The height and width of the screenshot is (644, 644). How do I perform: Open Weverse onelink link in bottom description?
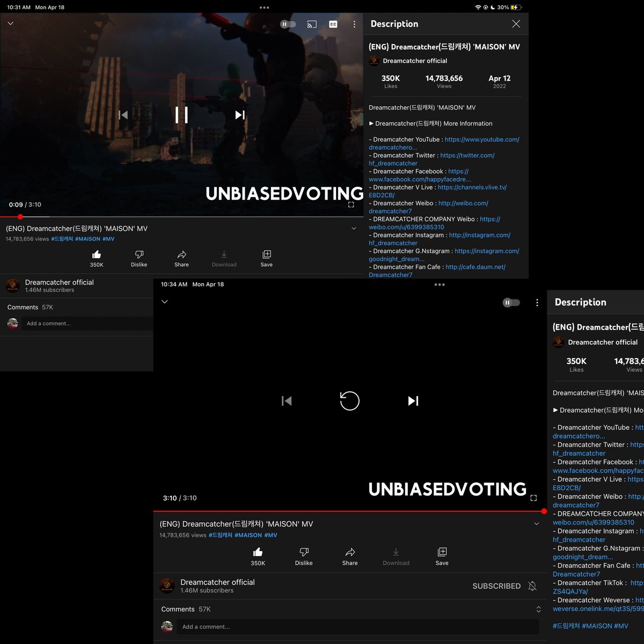[x=598, y=609]
